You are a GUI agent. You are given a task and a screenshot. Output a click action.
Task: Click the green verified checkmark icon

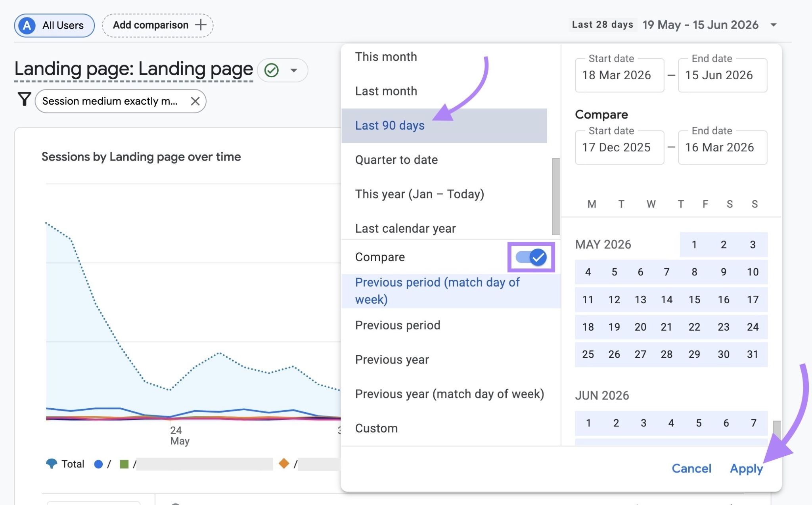[x=272, y=71]
